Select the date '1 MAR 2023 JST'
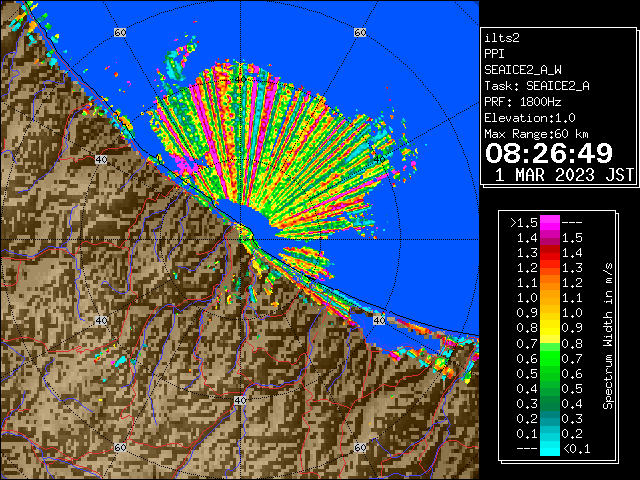640x480 pixels. (x=564, y=175)
